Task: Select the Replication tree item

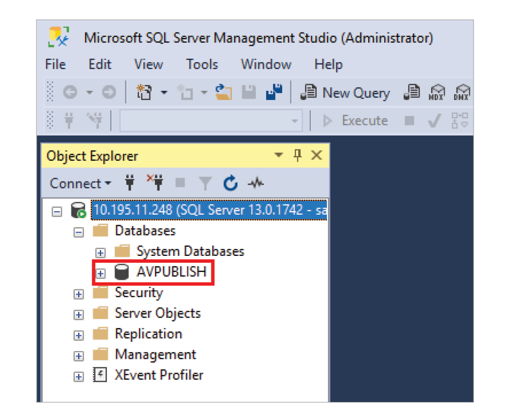Action: coord(148,334)
